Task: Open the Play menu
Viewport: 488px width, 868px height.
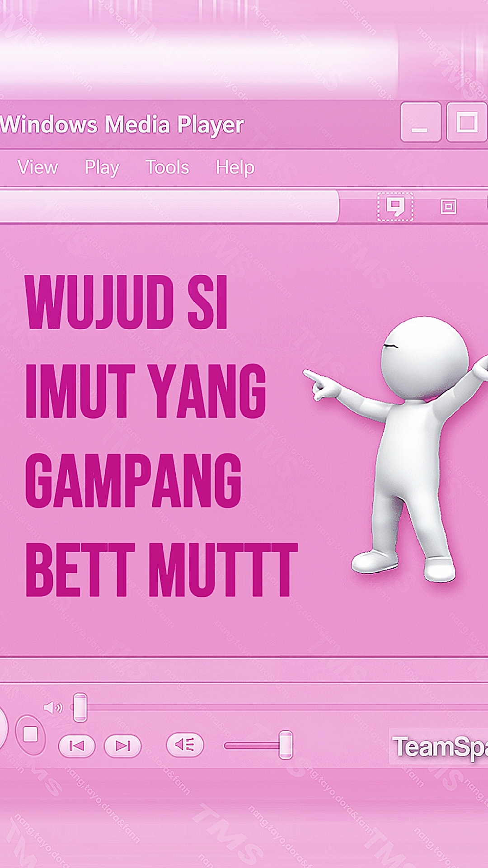Action: (102, 168)
